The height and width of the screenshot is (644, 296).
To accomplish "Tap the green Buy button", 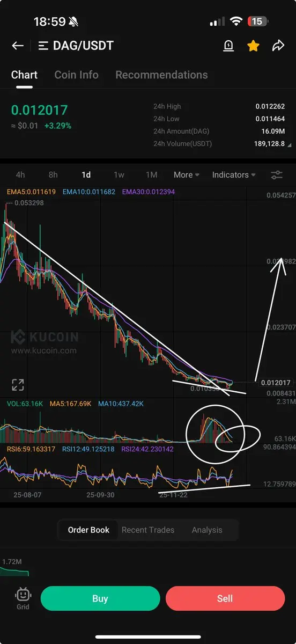I will (100, 598).
